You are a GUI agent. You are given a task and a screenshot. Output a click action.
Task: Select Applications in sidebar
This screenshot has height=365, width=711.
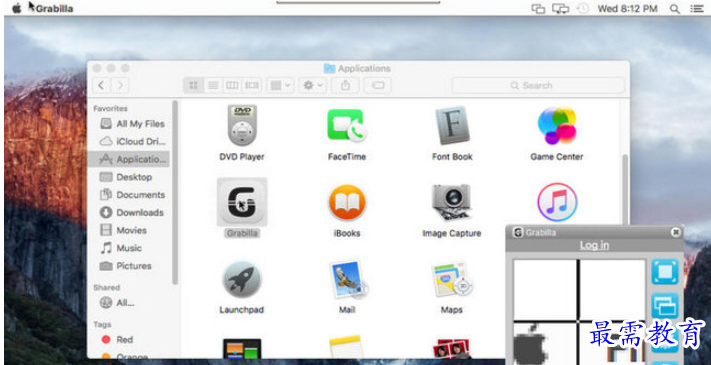129,159
